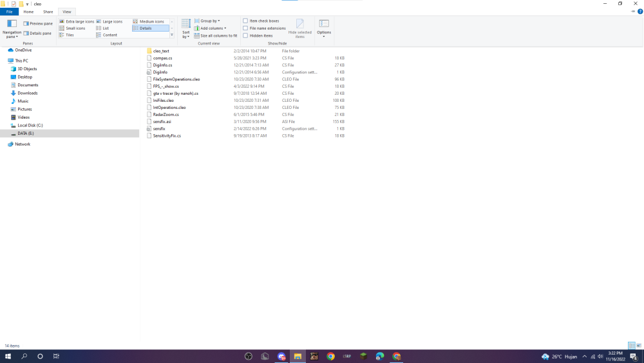644x363 pixels.
Task: Open Microsoft Edge from taskbar
Action: (380, 357)
